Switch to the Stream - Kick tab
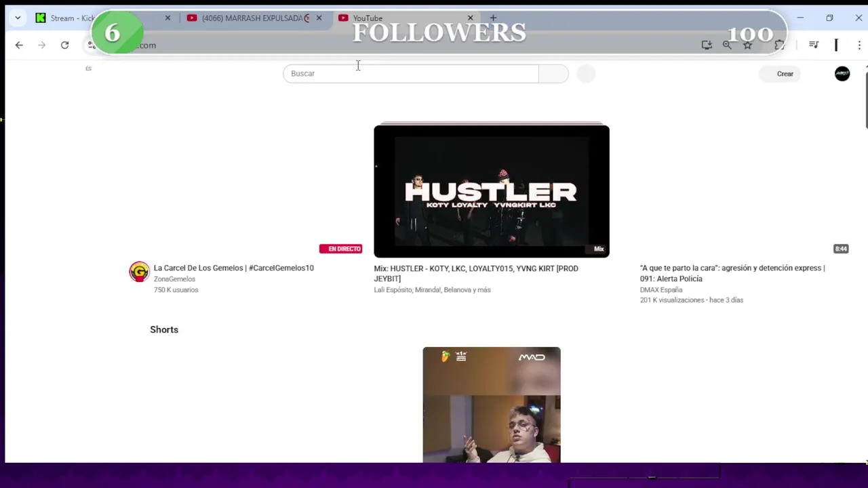The image size is (868, 488). (71, 18)
